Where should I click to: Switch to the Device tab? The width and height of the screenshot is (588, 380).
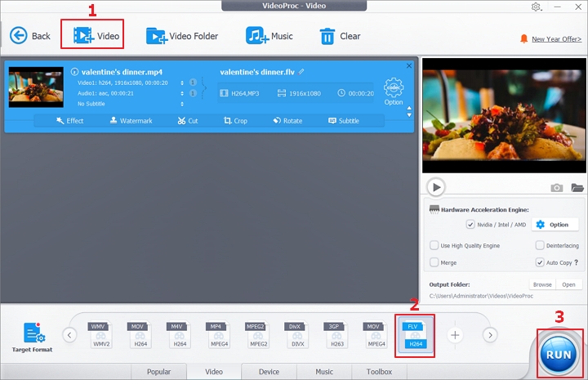point(269,371)
